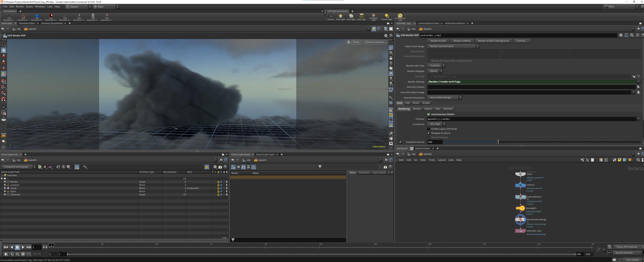Screen dimensions: 644x262
Task: Open Scene Graph Tree settings gear
Action: point(215,167)
